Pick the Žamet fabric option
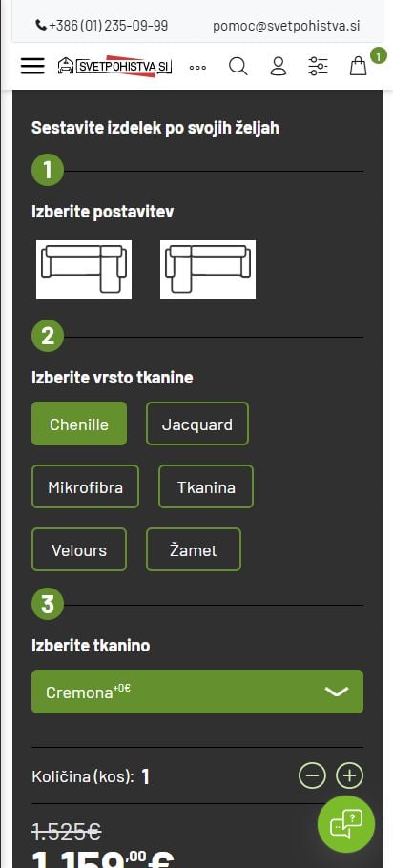 [194, 550]
